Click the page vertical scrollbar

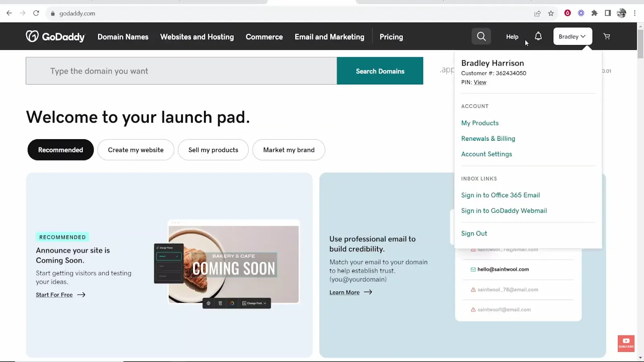tap(640, 44)
